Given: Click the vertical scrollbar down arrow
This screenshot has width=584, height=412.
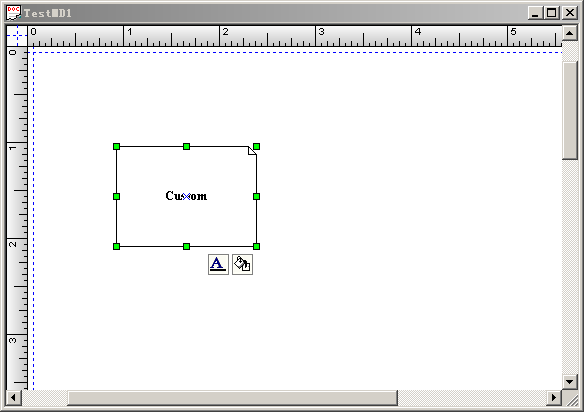Looking at the screenshot, I should click(x=569, y=381).
